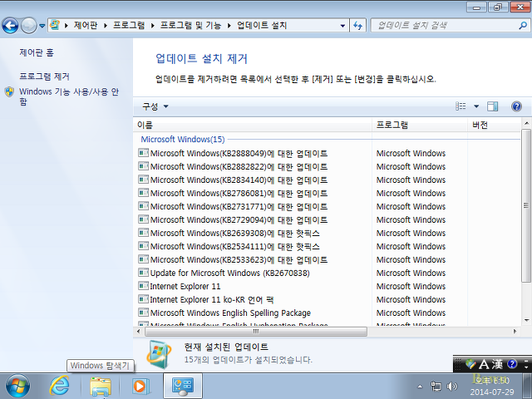Launch Internet Explorer from taskbar
This screenshot has height=399, width=532.
pos(59,386)
